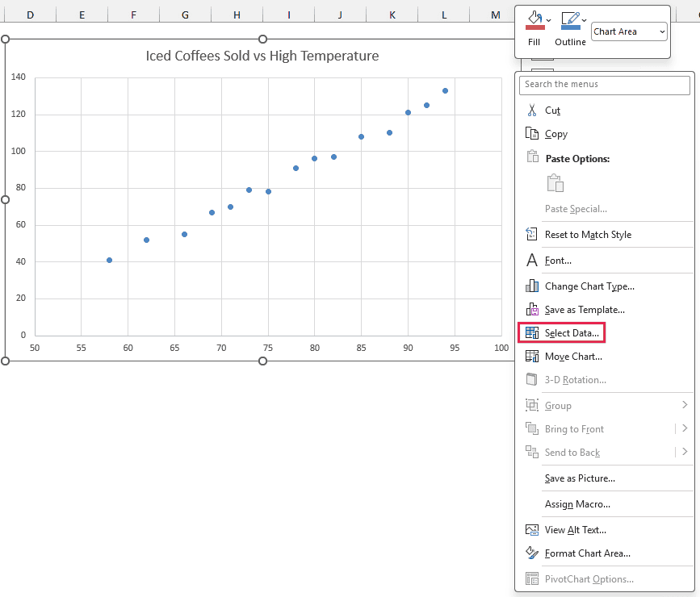Screen dimensions: 700x597
Task: Click the Bring to Front icon
Action: [532, 428]
